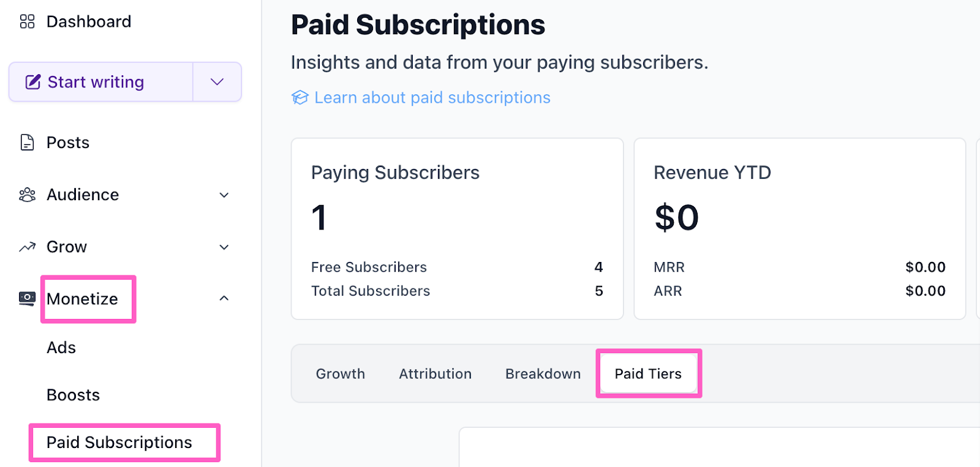The height and width of the screenshot is (467, 980).
Task: Open Boosts in the sidebar
Action: tap(73, 395)
